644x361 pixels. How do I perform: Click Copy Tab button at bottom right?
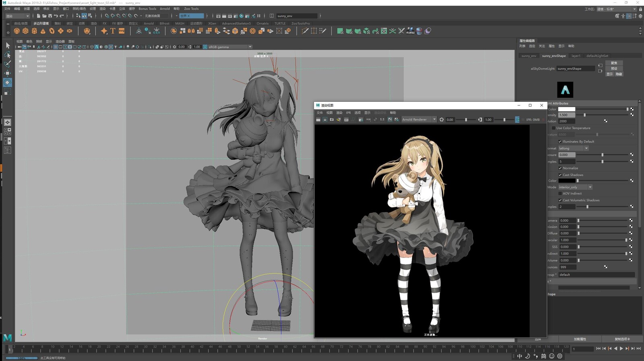(622, 339)
